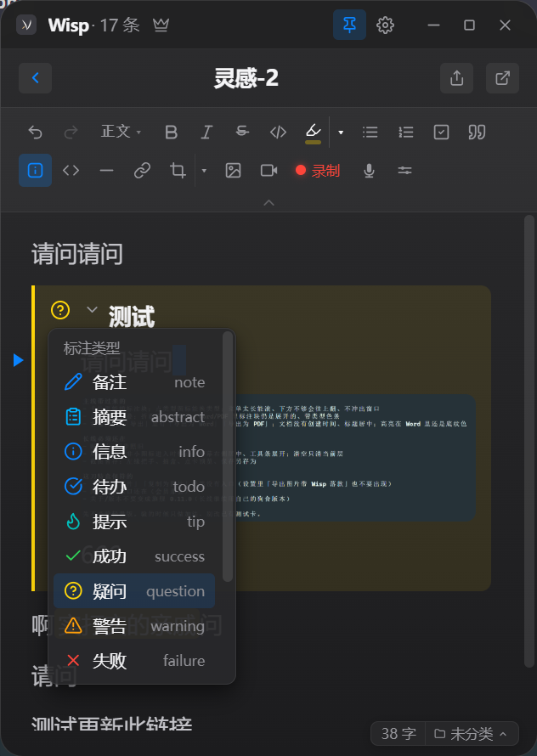The width and height of the screenshot is (537, 756).
Task: Click the 灵感-2 note title
Action: (246, 77)
